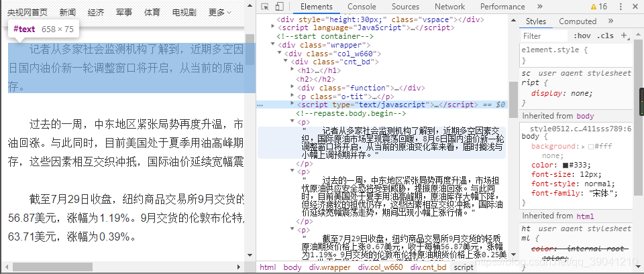
Task: Click the yellow warning count 16 badge
Action: tap(599, 7)
